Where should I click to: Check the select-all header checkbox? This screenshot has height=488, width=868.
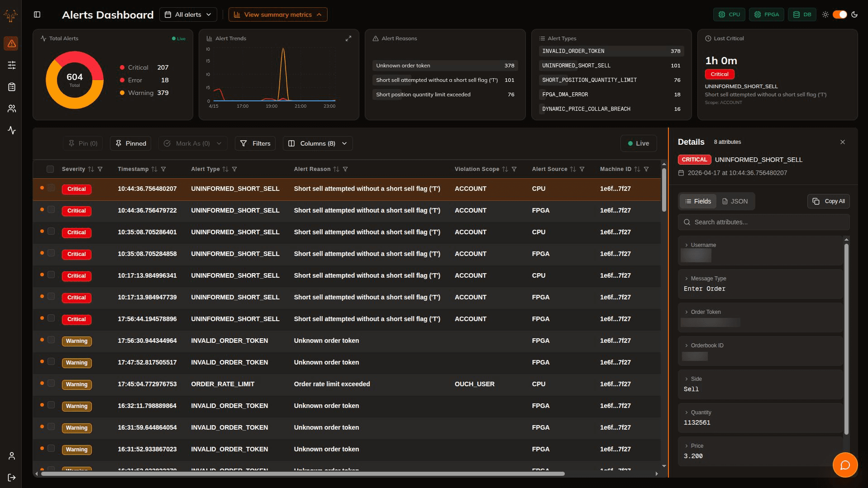50,169
